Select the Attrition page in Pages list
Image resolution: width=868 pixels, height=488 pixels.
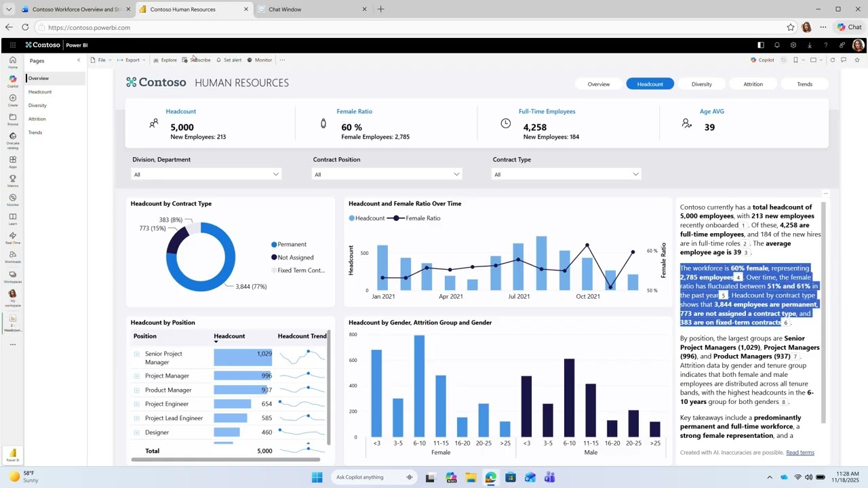point(37,119)
